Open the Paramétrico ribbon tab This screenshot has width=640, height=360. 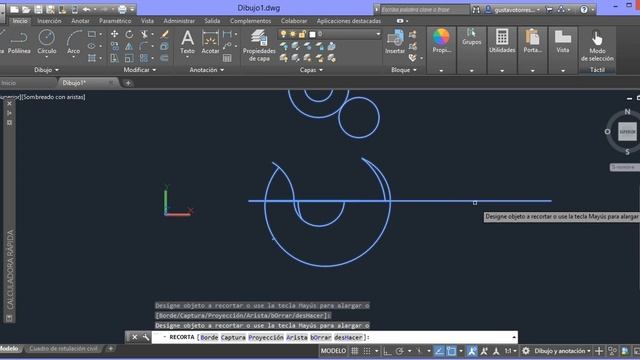tap(115, 21)
